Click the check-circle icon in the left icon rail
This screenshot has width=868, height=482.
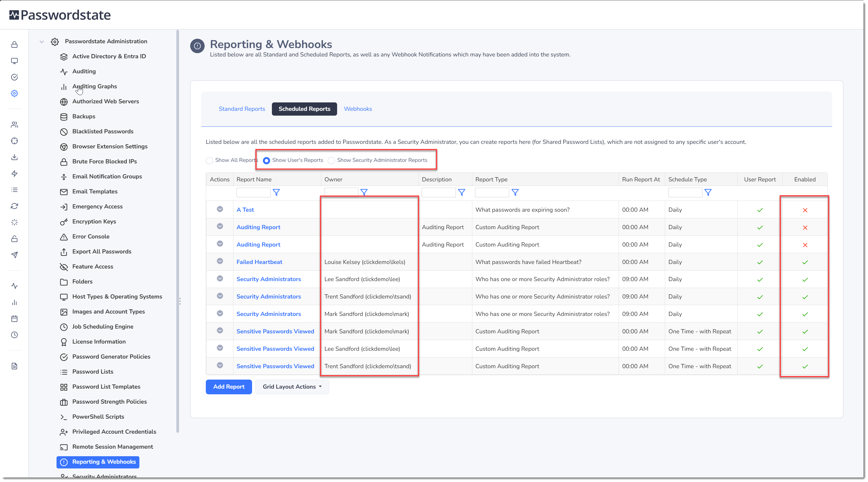click(14, 77)
